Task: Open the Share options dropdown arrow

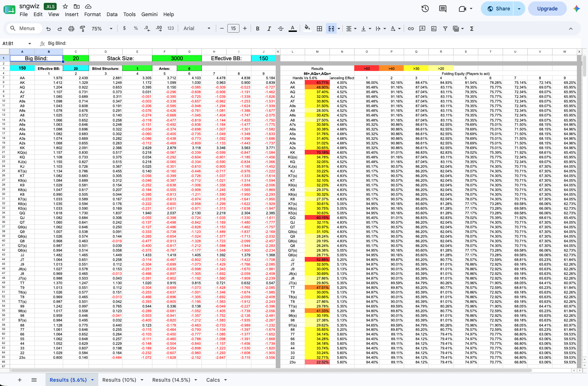Action: pyautogui.click(x=519, y=9)
